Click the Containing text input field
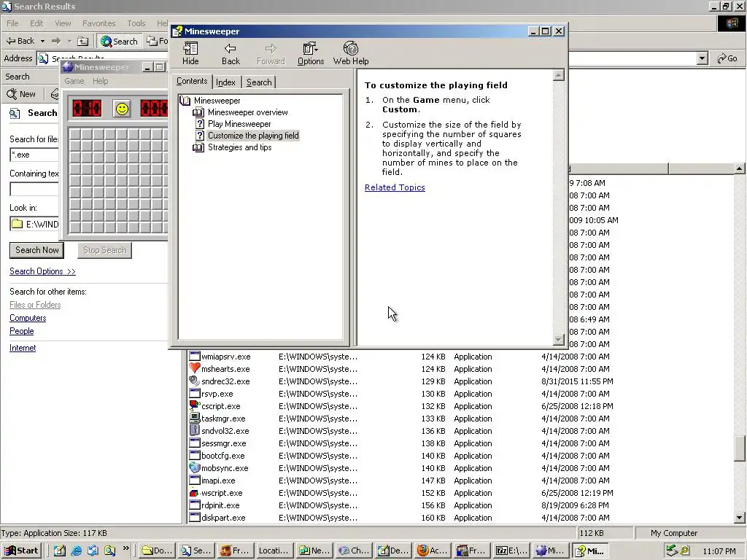Viewport: 747px width, 560px height. pos(34,189)
